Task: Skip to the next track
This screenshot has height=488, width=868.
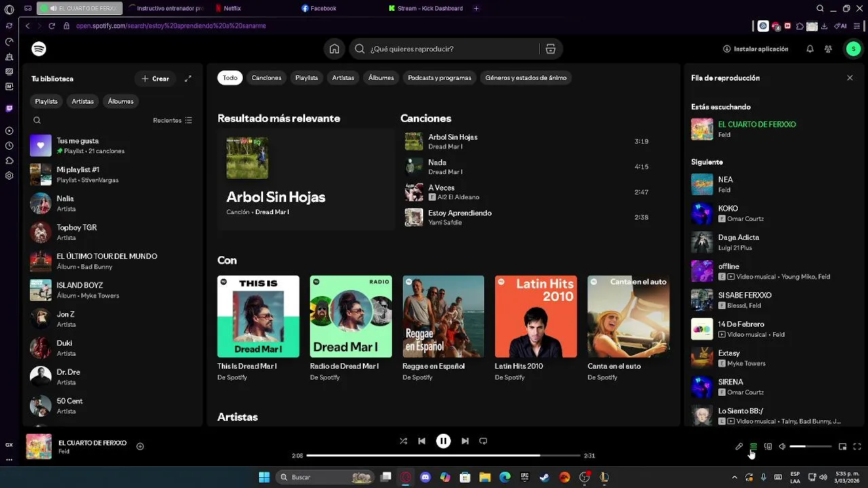Action: pos(465,441)
